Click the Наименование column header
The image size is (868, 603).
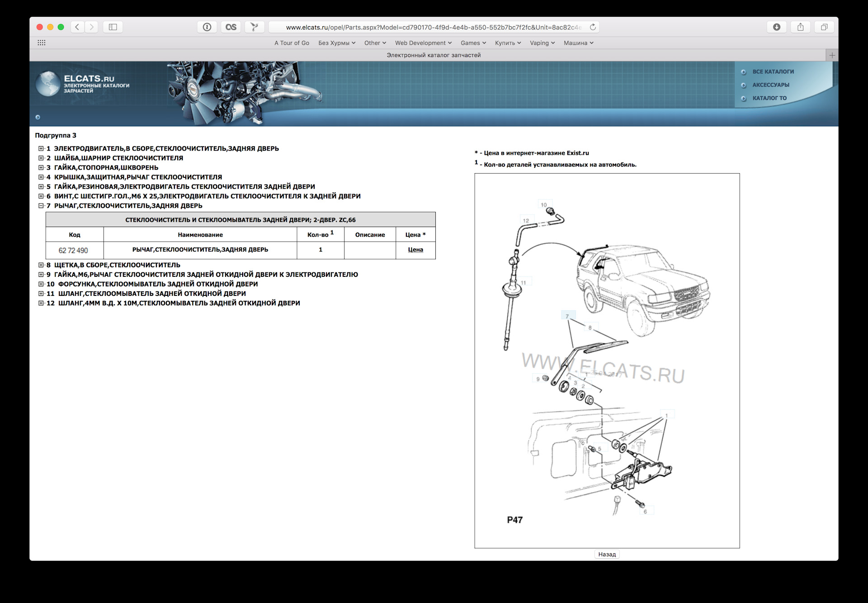point(200,235)
